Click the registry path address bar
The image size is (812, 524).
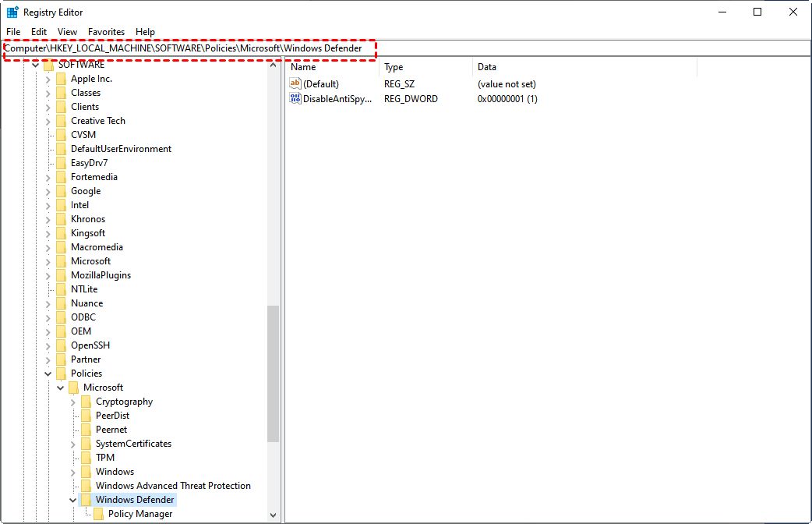coord(406,48)
